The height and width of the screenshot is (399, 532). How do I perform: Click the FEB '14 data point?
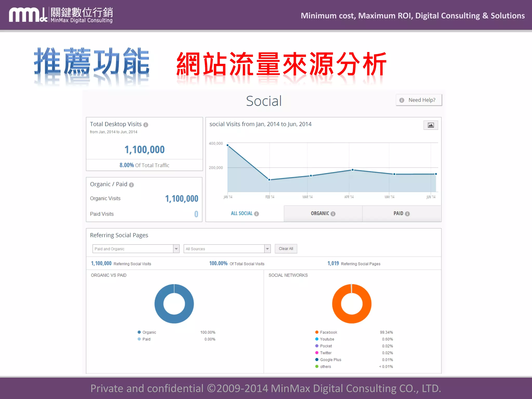tap(269, 180)
